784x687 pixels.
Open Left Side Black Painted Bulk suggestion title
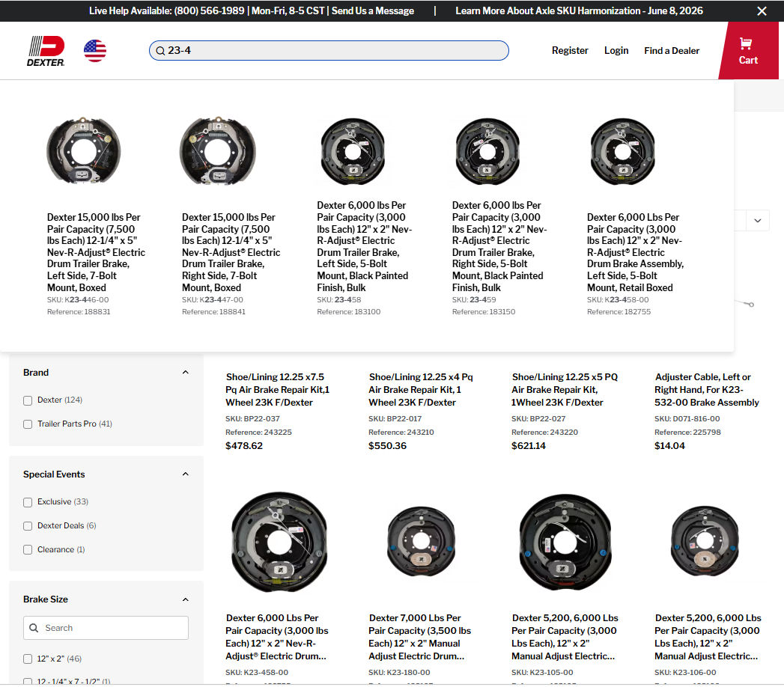365,246
